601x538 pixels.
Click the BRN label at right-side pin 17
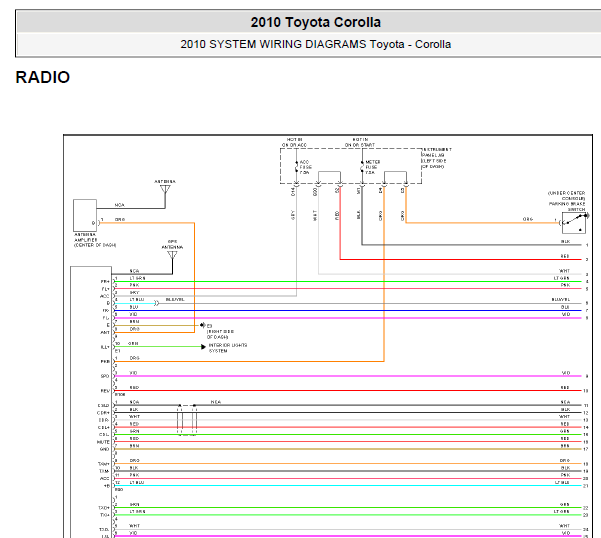tap(565, 446)
